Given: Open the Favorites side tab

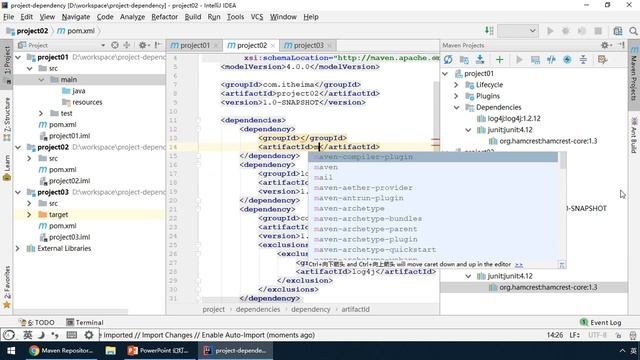Looking at the screenshot, I should tap(7, 287).
